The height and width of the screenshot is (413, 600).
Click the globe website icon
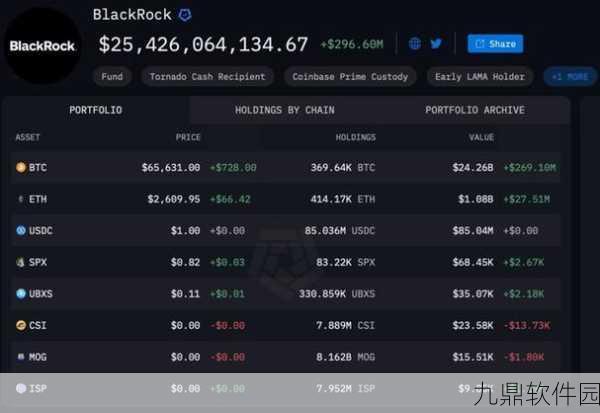[415, 44]
